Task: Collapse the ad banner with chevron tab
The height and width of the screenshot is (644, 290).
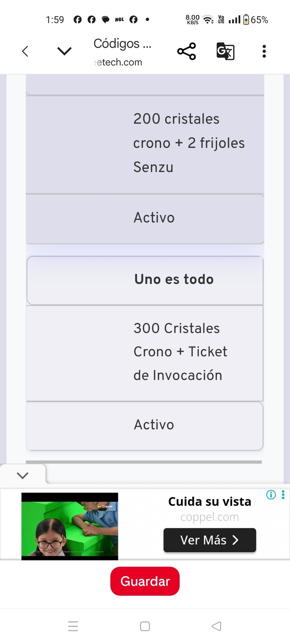Action: 23,475
